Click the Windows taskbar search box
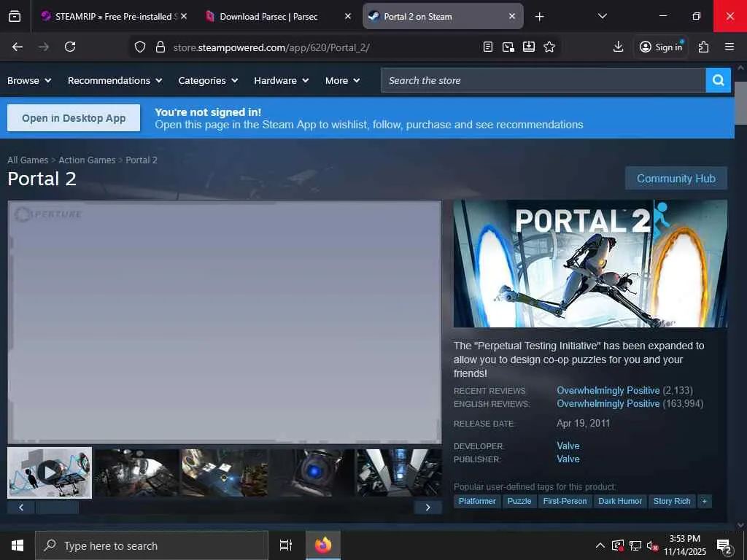 pyautogui.click(x=152, y=545)
